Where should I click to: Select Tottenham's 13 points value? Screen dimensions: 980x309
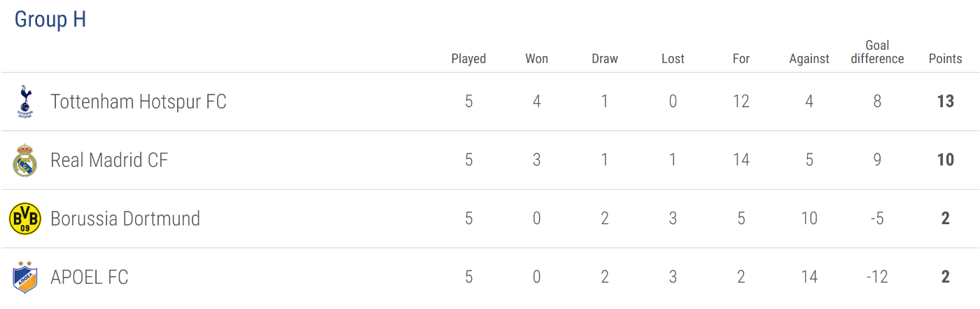click(x=946, y=102)
